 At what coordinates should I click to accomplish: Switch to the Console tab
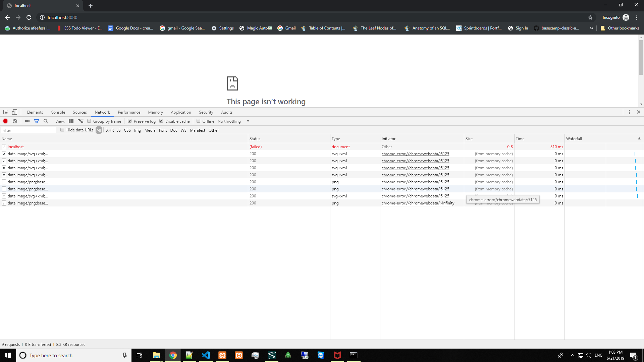tap(58, 112)
